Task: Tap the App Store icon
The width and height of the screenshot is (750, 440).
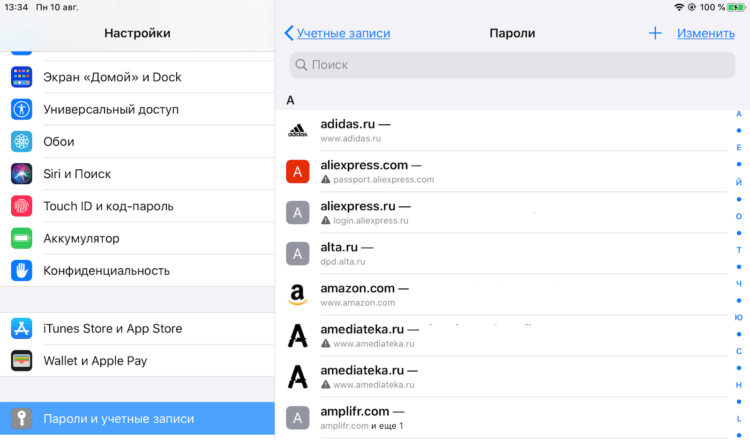Action: tap(22, 329)
